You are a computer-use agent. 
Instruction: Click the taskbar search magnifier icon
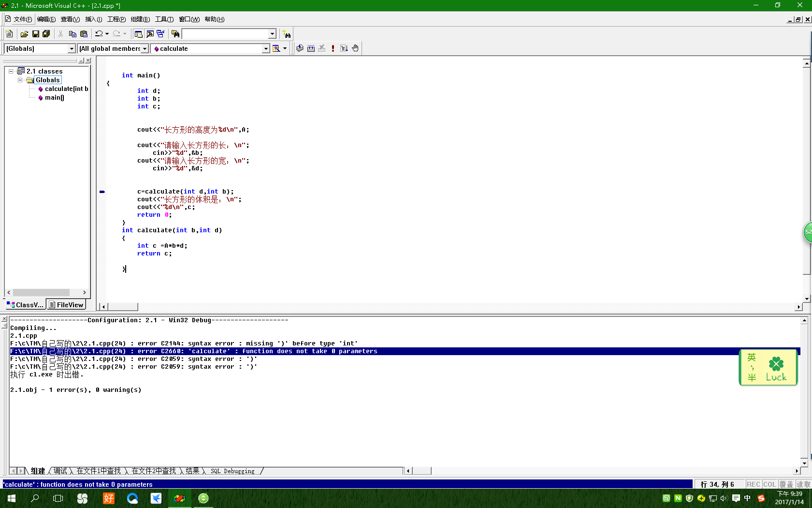(x=35, y=498)
